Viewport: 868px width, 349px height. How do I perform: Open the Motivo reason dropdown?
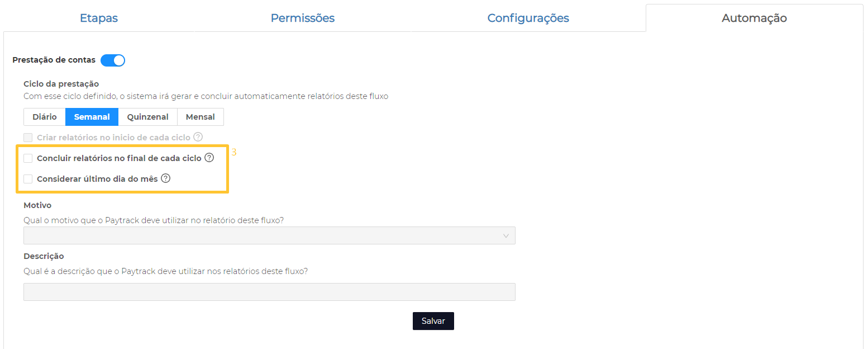269,236
